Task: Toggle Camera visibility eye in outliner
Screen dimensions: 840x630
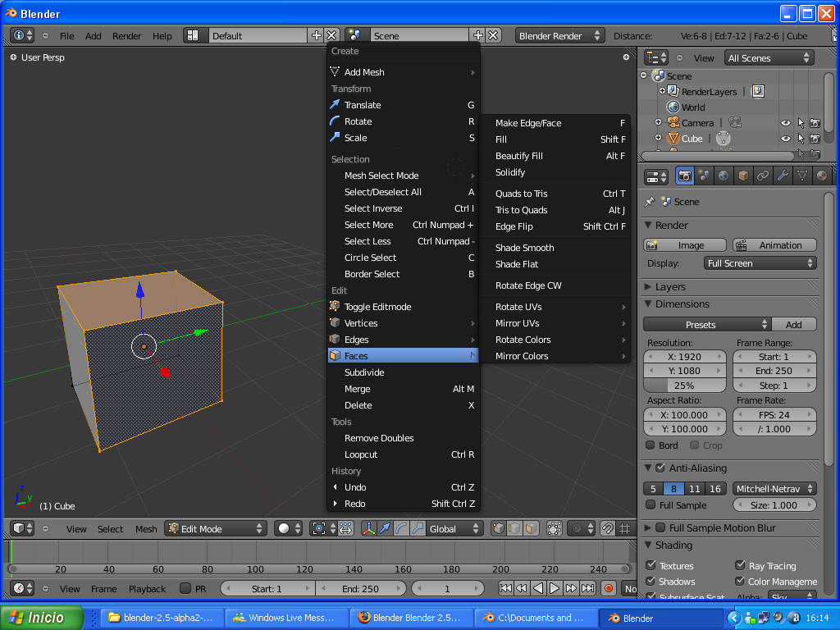Action: point(785,123)
